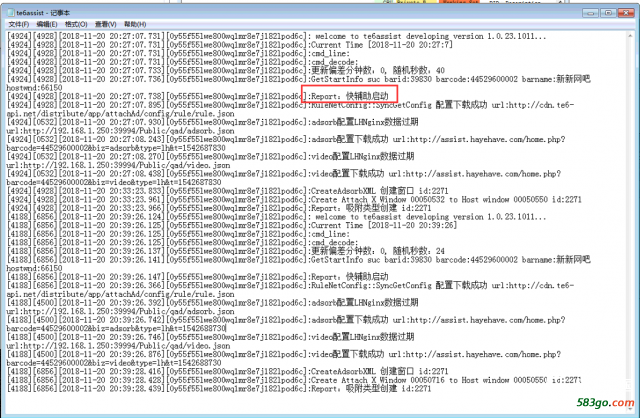Click the '更新偏差分钟数: 0, 随机秒数: 40' line
This screenshot has width=640, height=418.
226,70
